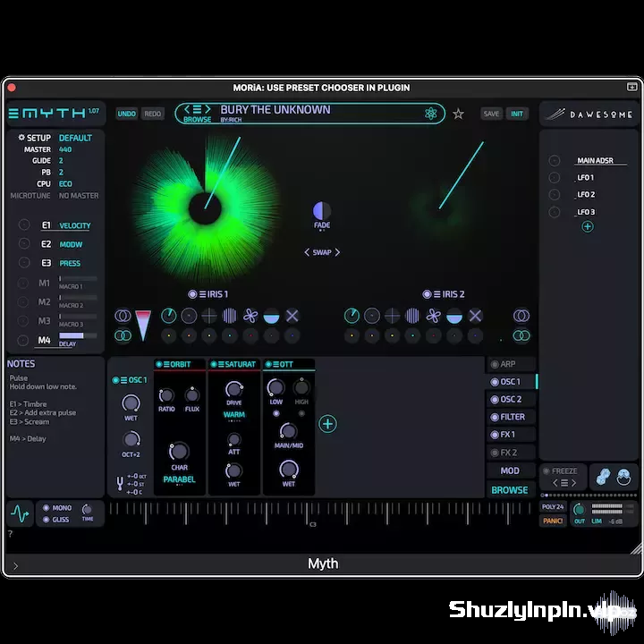Switch to the FX 2 tab
This screenshot has height=644, width=644.
[512, 453]
